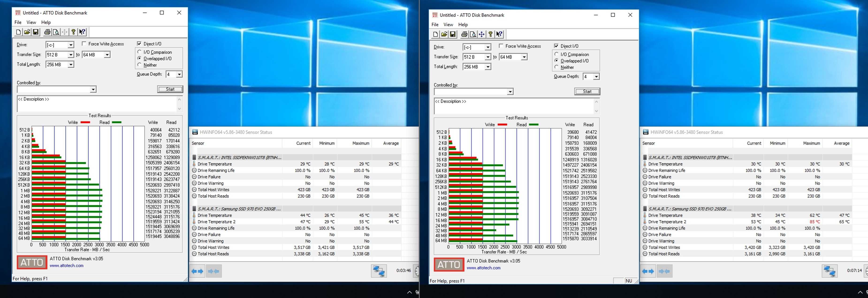
Task: Select I/O Comparison radio in right ATTO window
Action: [557, 54]
